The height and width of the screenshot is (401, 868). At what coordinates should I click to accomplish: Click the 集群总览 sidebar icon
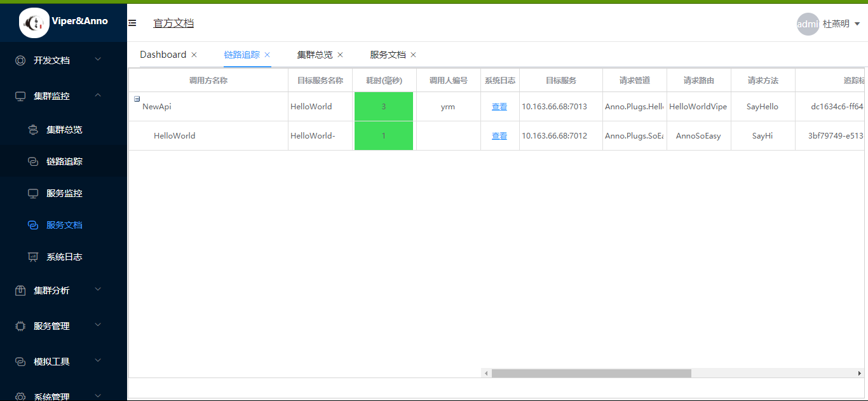pos(33,130)
